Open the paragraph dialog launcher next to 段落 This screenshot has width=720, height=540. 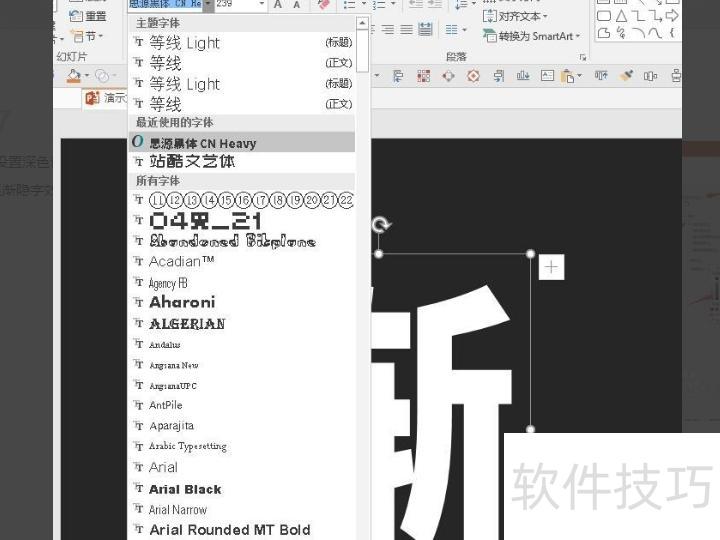(583, 57)
